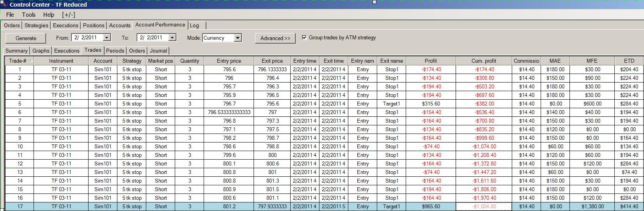Open the Tools menu
Image resolution: width=644 pixels, height=211 pixels.
point(28,15)
